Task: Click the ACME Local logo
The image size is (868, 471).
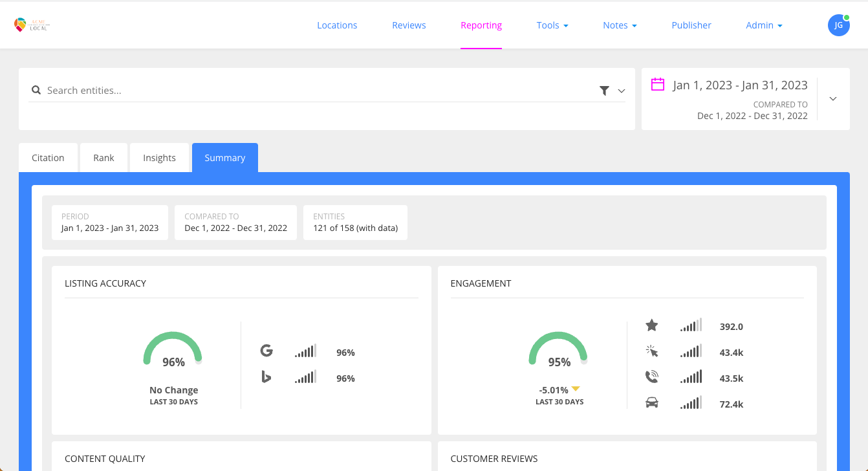Action: 32,25
